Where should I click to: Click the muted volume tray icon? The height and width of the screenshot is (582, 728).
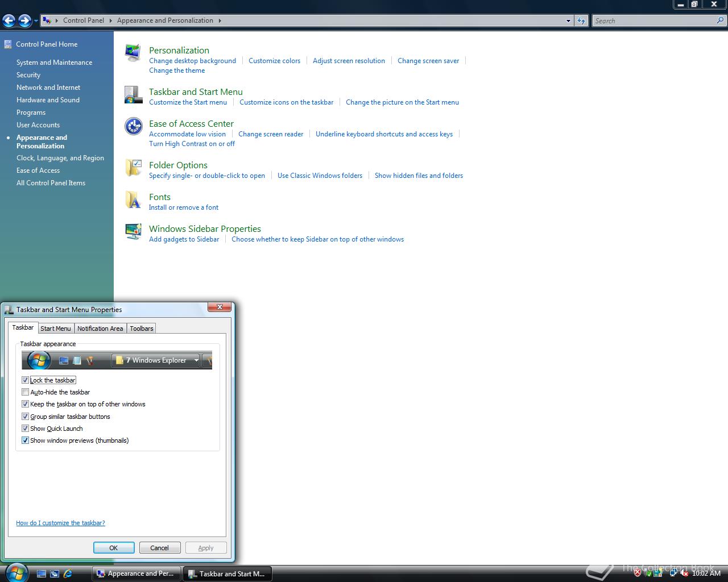click(684, 573)
